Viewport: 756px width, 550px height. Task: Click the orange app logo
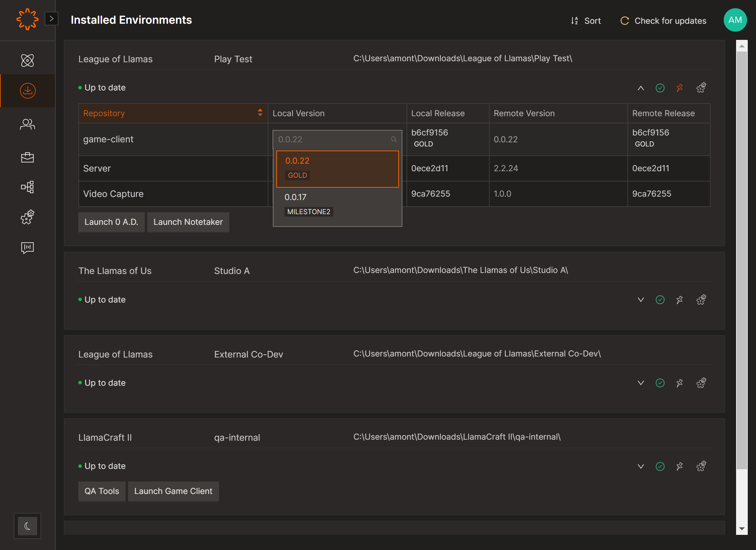[27, 19]
